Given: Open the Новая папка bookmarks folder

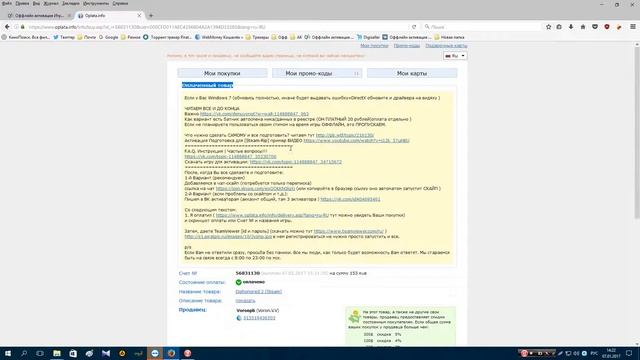Looking at the screenshot, I should (x=449, y=37).
